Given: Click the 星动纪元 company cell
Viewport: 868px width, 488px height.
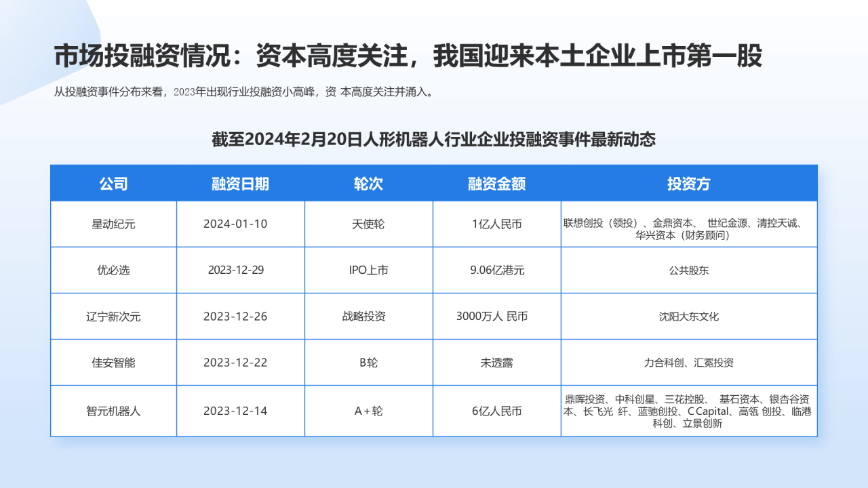Looking at the screenshot, I should 113,224.
